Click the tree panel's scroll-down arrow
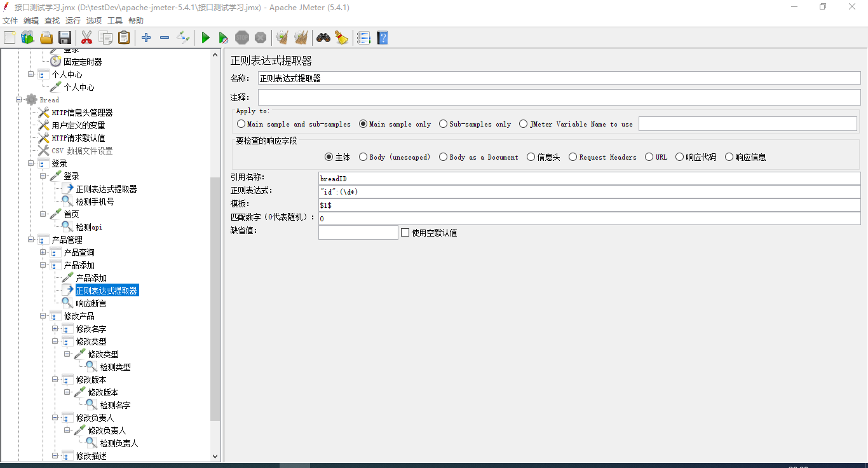Screen dimensions: 868x468 (215, 457)
